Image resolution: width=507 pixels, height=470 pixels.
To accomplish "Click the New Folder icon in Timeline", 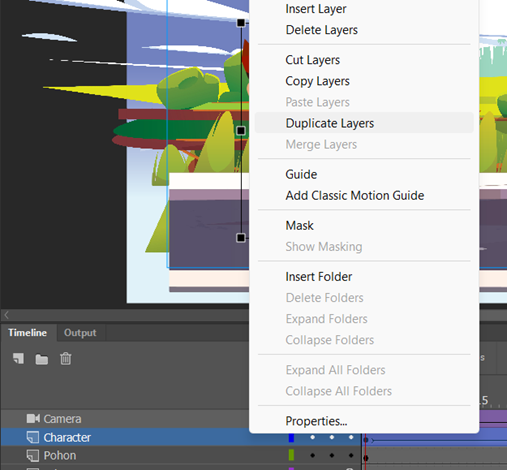I will coord(42,359).
